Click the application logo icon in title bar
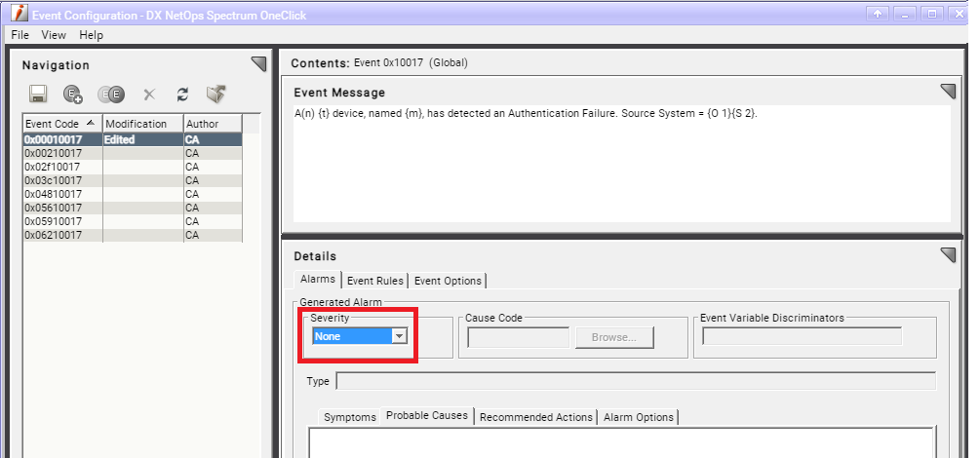This screenshot has height=458, width=980. tap(20, 13)
